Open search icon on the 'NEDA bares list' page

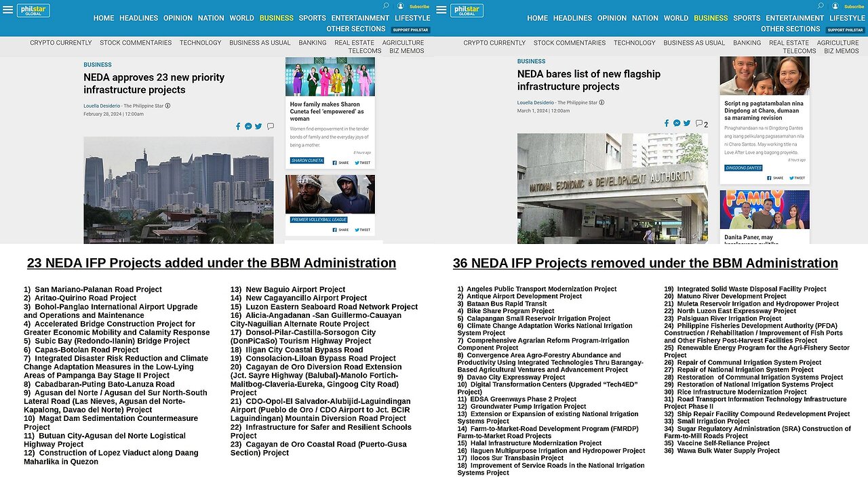point(820,6)
